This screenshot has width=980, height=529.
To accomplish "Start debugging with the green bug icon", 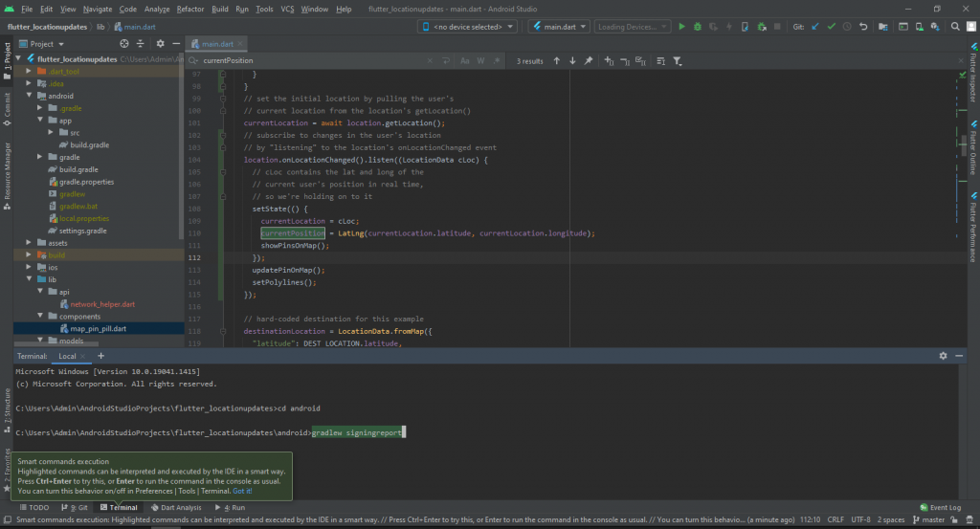I will point(698,27).
